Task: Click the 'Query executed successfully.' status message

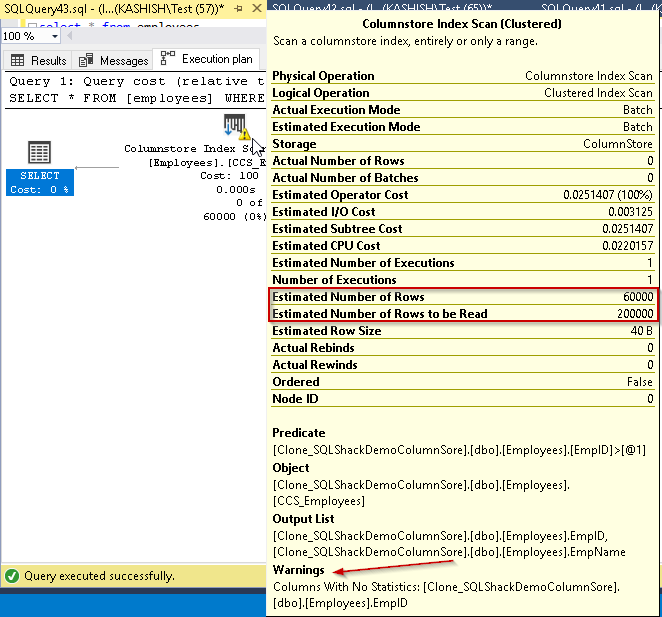Action: 99,576
